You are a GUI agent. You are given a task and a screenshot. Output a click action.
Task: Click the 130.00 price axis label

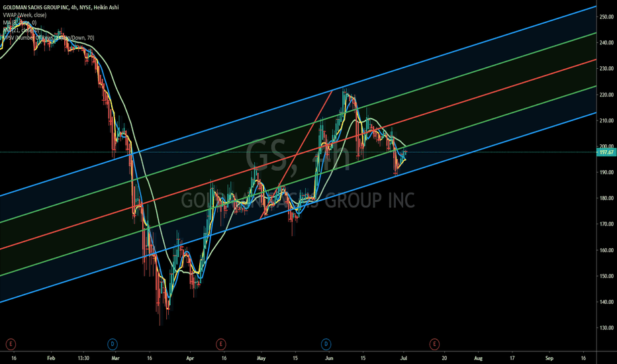(x=606, y=328)
